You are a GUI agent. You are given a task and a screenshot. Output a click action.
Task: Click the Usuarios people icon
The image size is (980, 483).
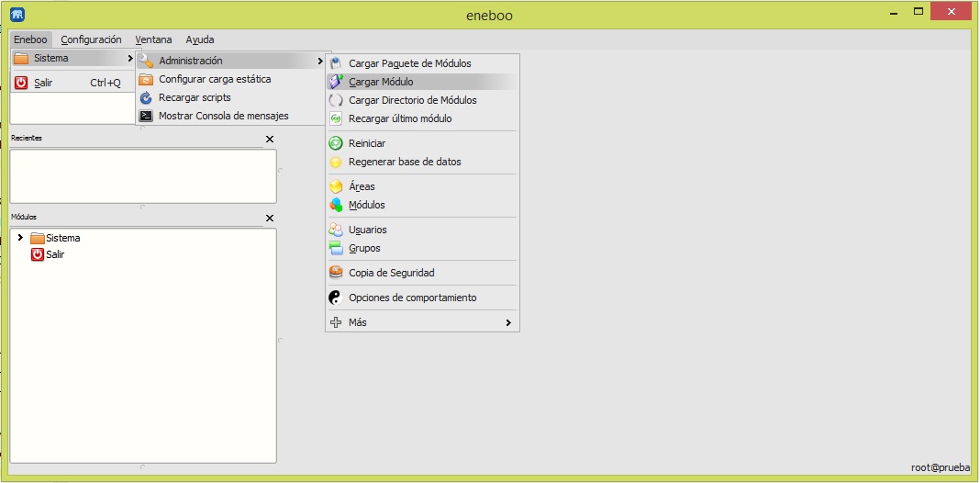pos(336,230)
